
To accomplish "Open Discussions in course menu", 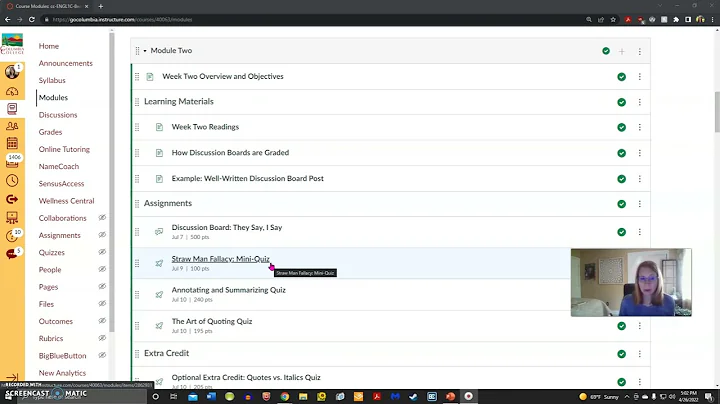I will (x=58, y=115).
